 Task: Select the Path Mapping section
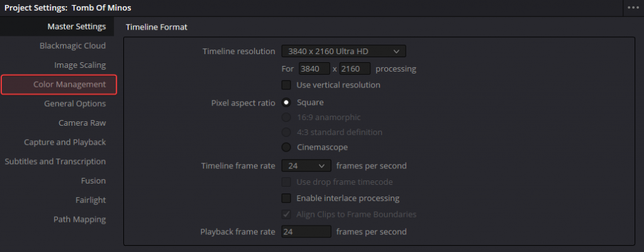[79, 219]
